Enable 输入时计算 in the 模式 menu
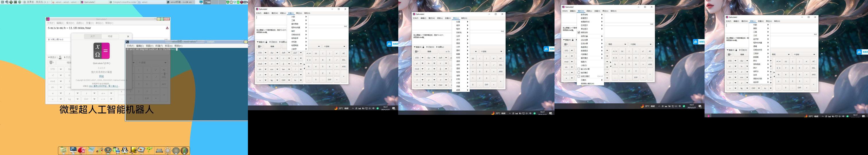868x155 pixels. pos(579,69)
